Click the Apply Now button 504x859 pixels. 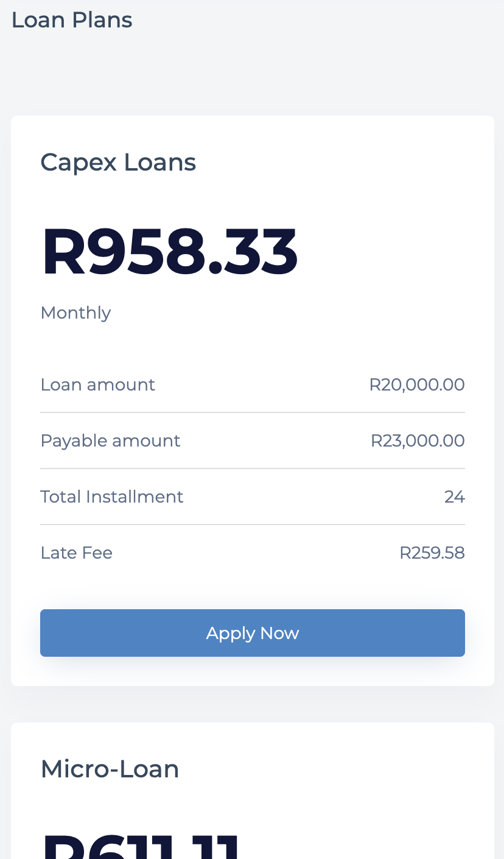pyautogui.click(x=252, y=633)
